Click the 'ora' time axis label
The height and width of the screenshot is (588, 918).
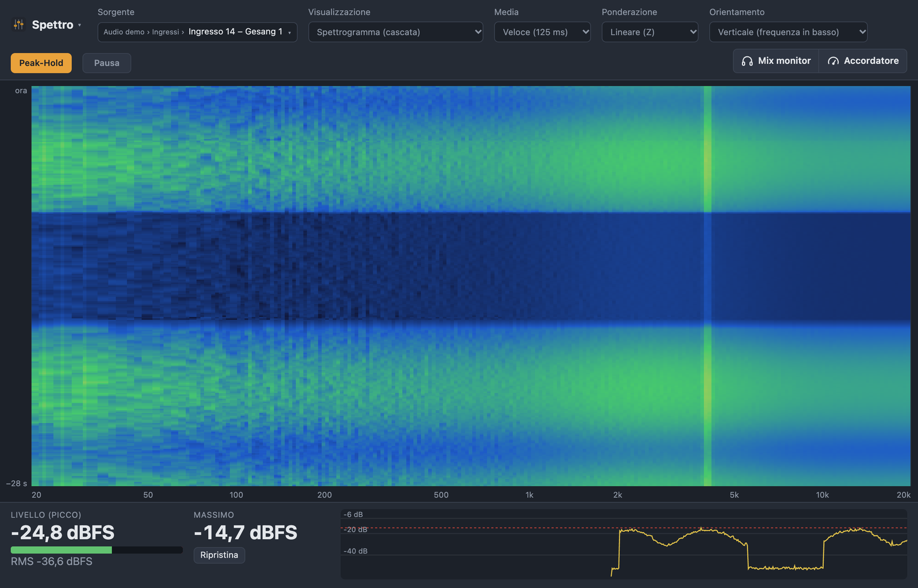[21, 91]
